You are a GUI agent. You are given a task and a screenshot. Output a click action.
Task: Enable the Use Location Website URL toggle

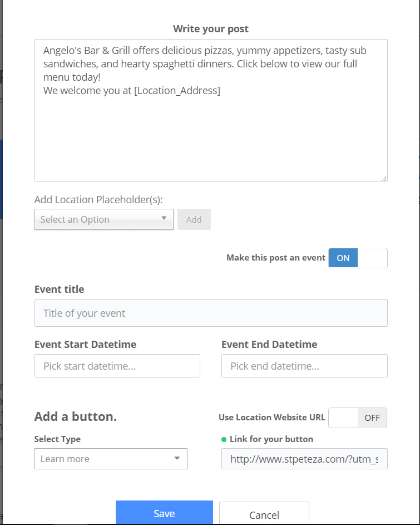pyautogui.click(x=358, y=418)
